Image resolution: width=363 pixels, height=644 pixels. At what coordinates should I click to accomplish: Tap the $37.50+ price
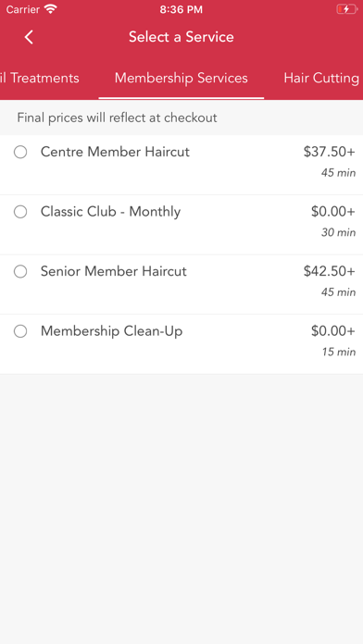330,152
